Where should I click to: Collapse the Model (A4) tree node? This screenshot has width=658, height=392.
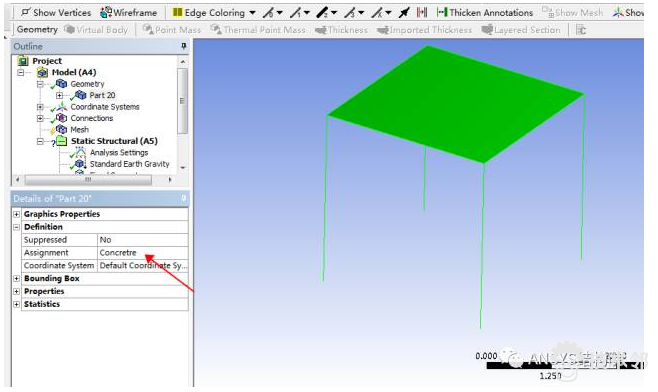(x=21, y=72)
